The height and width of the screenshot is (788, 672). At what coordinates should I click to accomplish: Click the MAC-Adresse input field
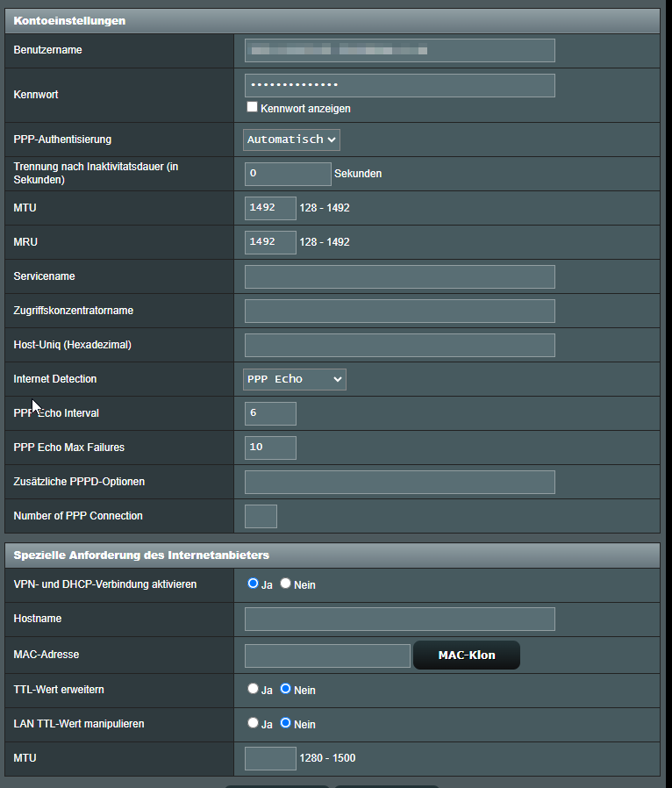[x=327, y=655]
